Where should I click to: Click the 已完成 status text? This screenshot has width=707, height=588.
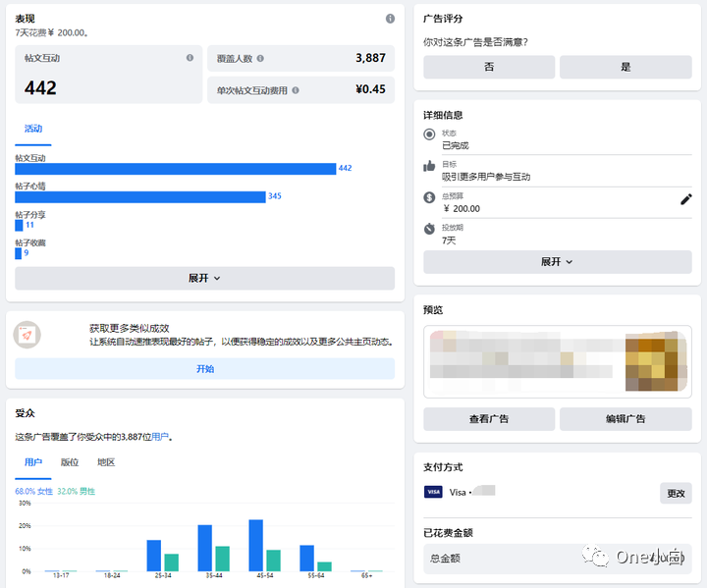[456, 145]
